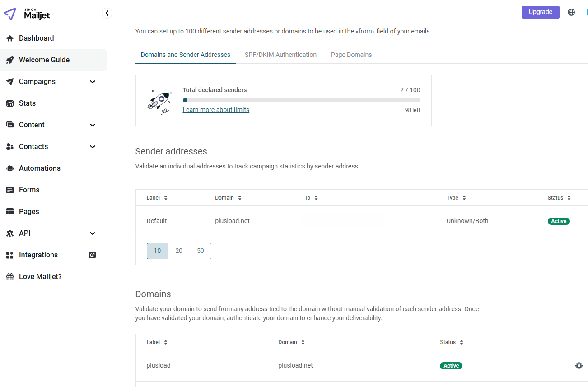Screen dimensions: 588x387
Task: Open the Page Domains tab
Action: pyautogui.click(x=351, y=55)
